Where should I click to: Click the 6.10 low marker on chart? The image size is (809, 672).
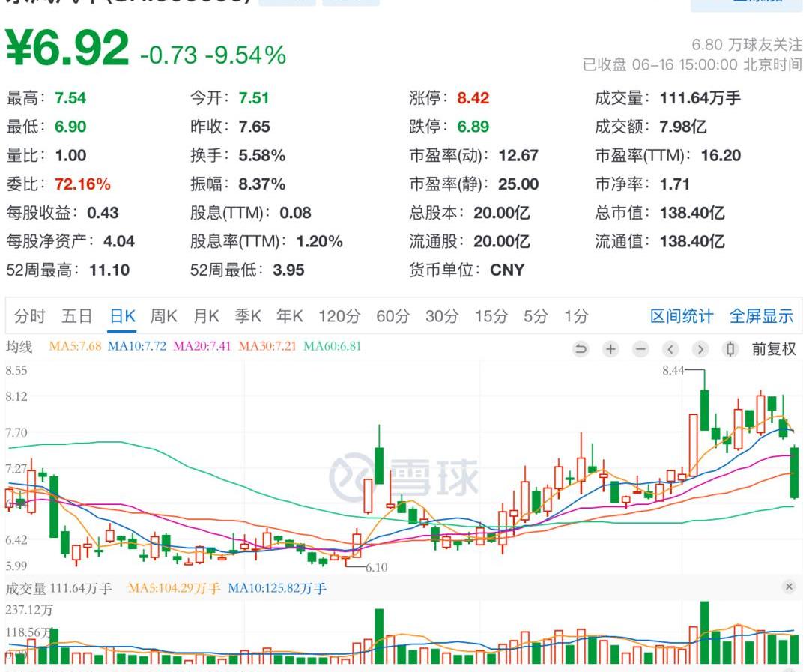click(x=377, y=567)
